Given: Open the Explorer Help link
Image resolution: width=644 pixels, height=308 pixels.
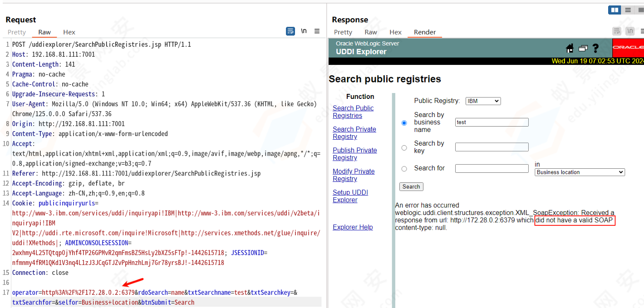Looking at the screenshot, I should click(x=353, y=227).
